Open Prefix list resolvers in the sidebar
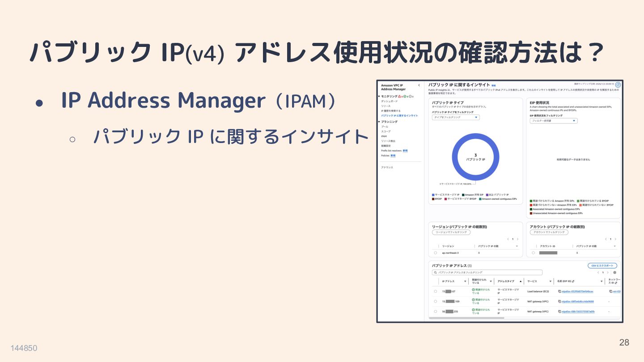Viewport: 644px width, 362px height. click(391, 151)
